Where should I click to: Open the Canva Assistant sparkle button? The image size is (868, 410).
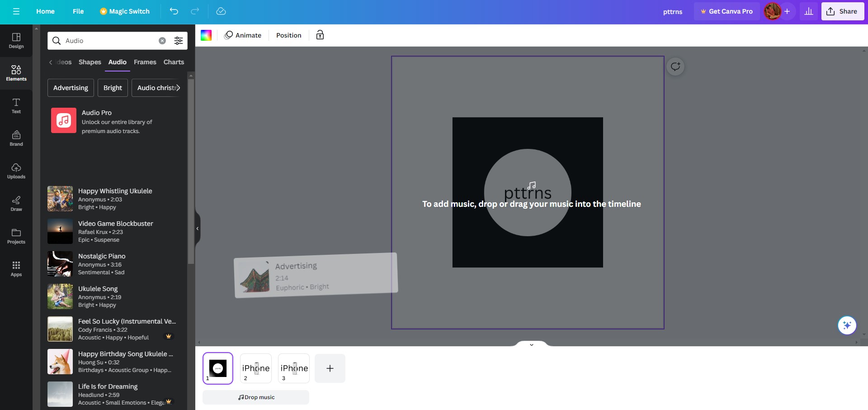point(847,325)
